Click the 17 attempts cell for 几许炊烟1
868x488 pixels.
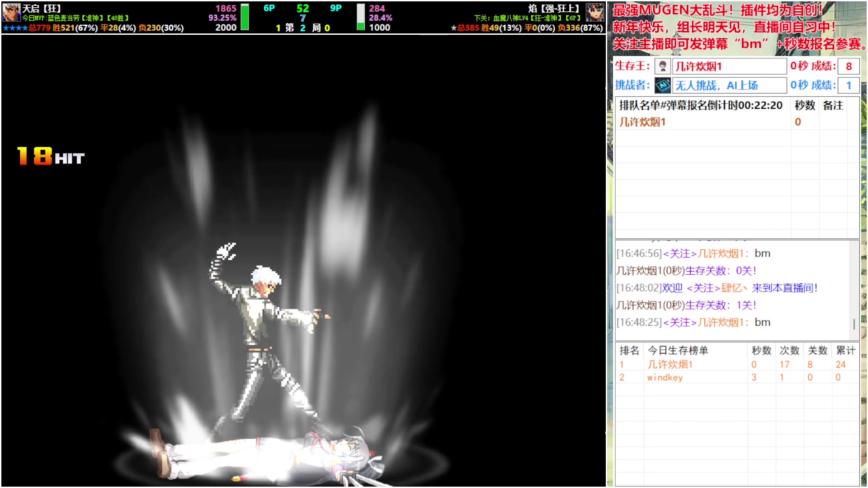(x=784, y=365)
